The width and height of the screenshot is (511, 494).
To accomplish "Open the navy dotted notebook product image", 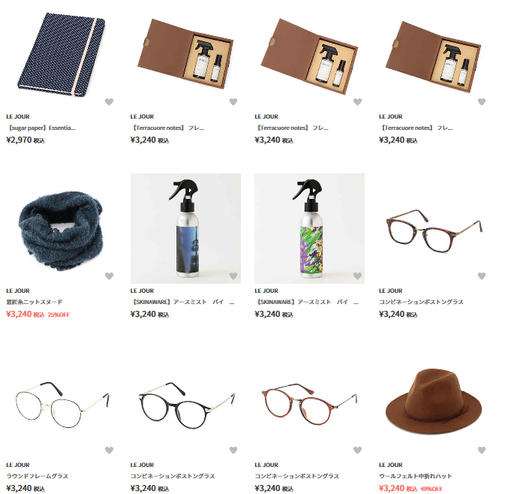I will [61, 54].
